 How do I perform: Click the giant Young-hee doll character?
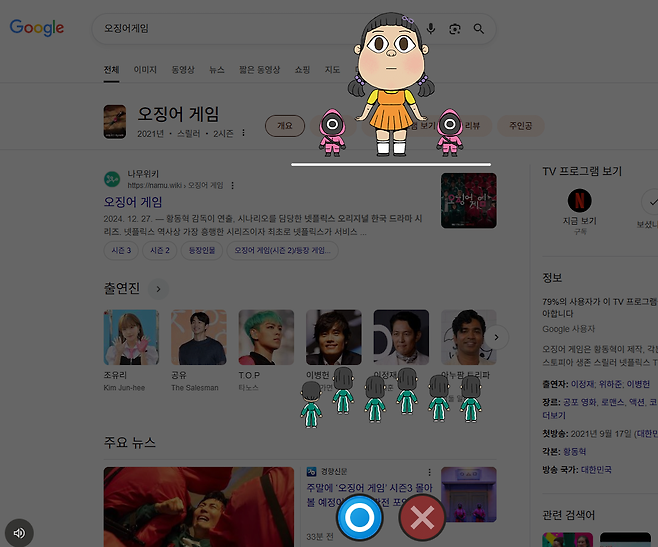pos(391,84)
